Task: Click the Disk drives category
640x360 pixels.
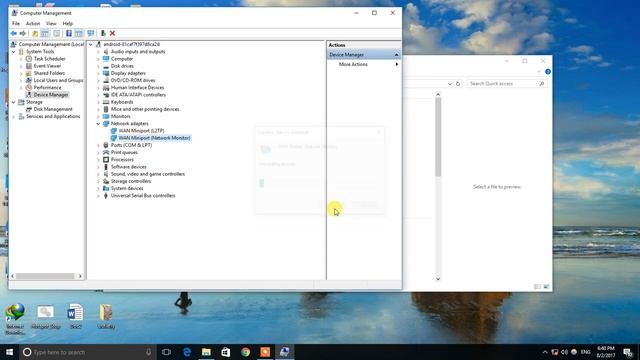Action: click(x=122, y=66)
